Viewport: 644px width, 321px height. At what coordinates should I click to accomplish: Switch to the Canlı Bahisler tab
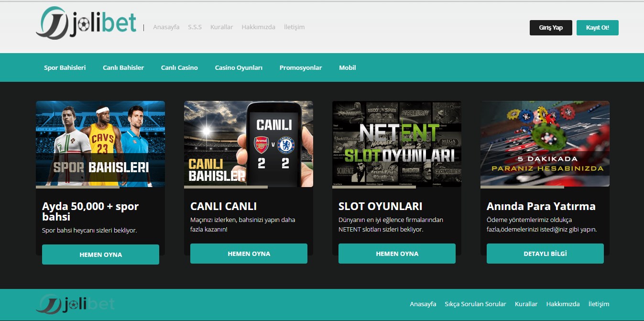coord(123,67)
